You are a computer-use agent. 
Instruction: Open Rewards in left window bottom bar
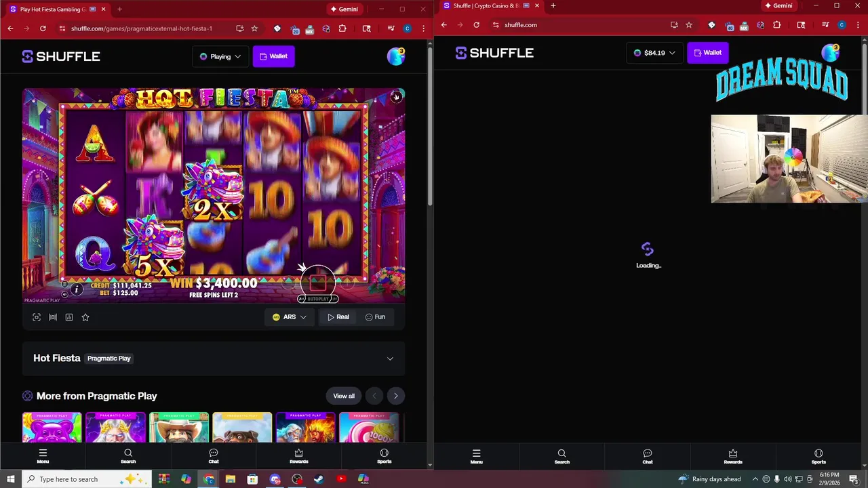[299, 456]
